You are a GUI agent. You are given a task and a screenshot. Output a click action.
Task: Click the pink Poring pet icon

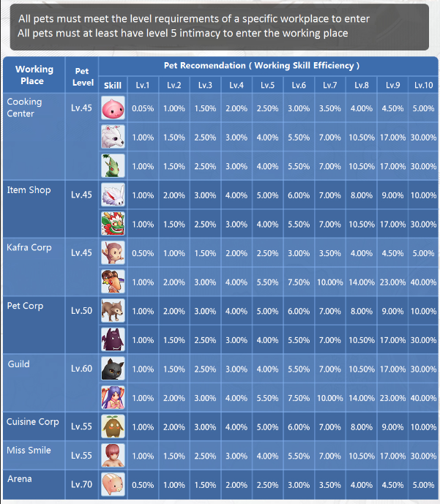(113, 108)
